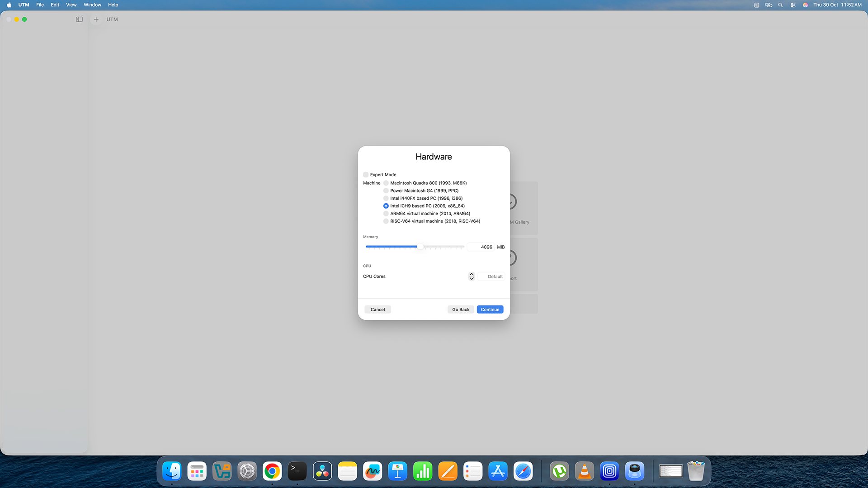The width and height of the screenshot is (868, 488).
Task: Click the Memory slider handle
Action: coord(420,247)
